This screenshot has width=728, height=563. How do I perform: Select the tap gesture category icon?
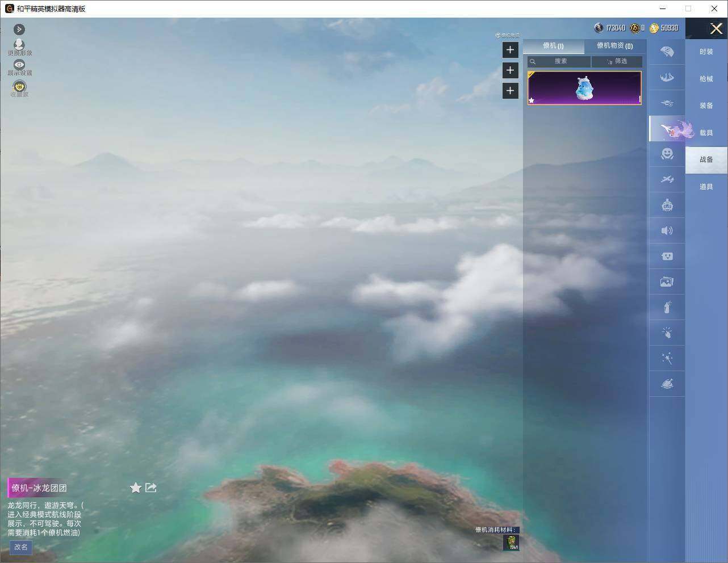point(667,333)
